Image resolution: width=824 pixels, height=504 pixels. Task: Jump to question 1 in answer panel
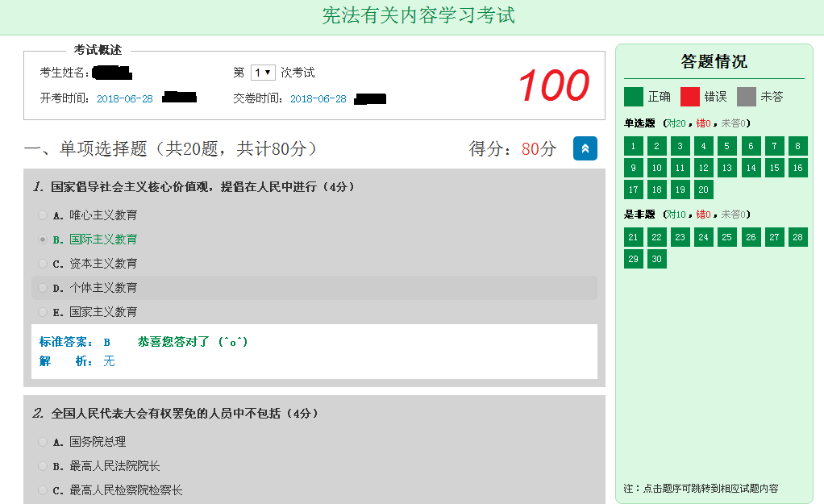coord(634,146)
